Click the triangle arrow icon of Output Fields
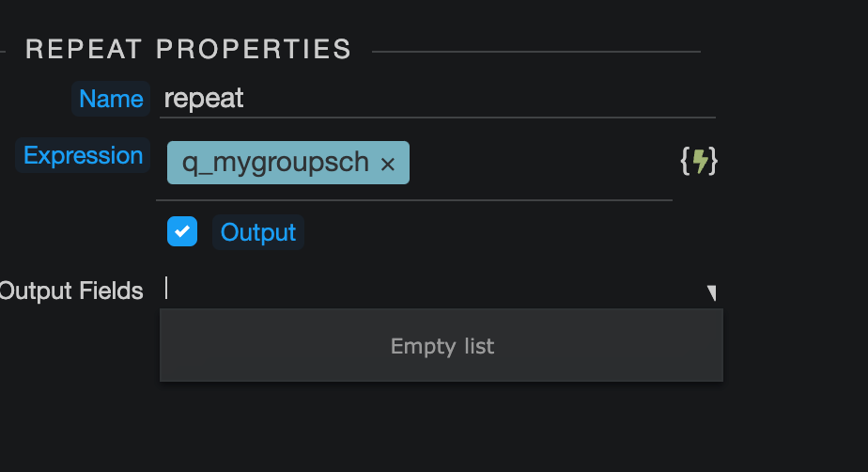868x472 pixels. click(x=712, y=292)
